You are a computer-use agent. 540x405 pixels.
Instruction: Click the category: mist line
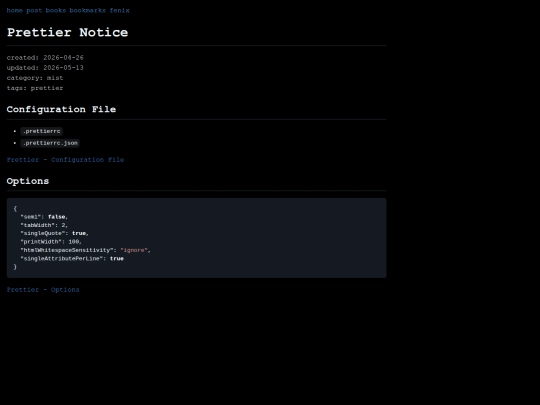[x=35, y=78]
